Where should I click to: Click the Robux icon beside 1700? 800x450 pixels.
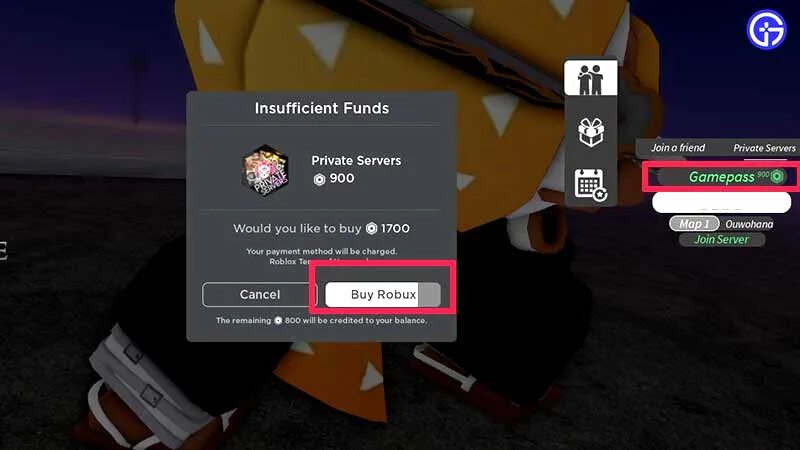point(371,229)
